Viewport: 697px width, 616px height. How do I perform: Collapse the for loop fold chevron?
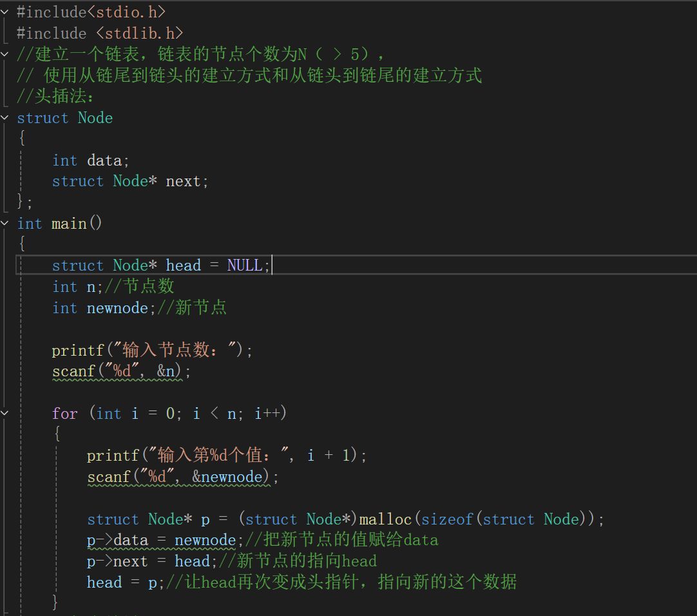point(5,413)
